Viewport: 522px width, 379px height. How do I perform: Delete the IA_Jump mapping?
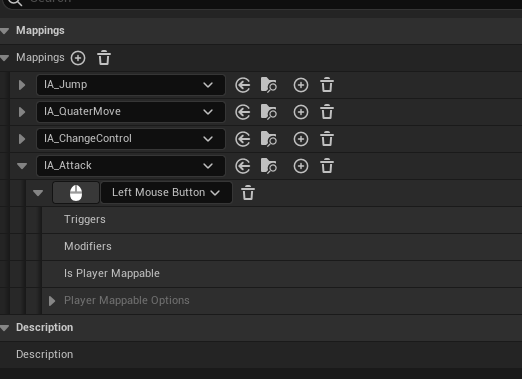(x=327, y=85)
